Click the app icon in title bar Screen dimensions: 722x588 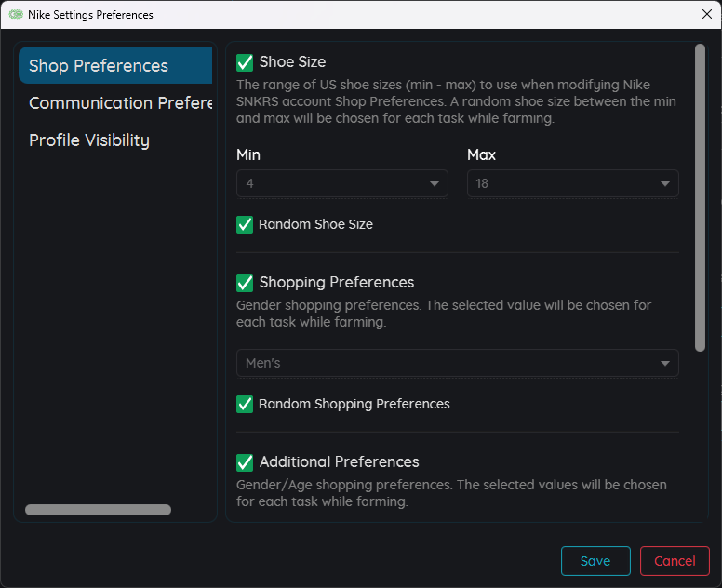coord(15,15)
